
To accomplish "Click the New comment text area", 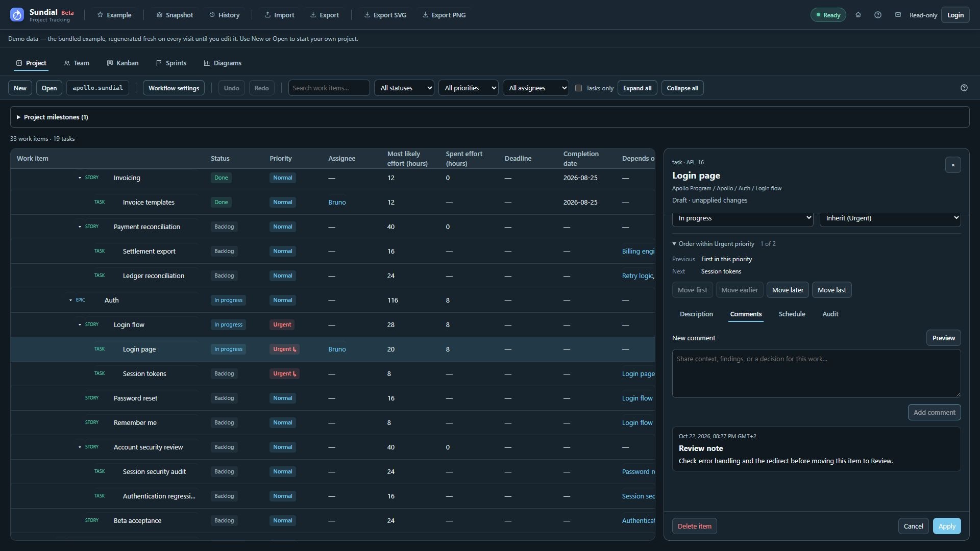I will tap(816, 373).
